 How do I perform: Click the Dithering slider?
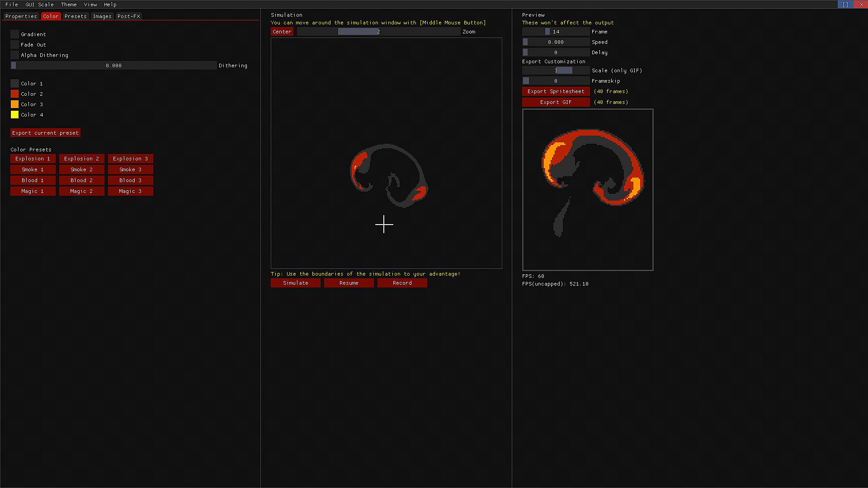click(114, 66)
